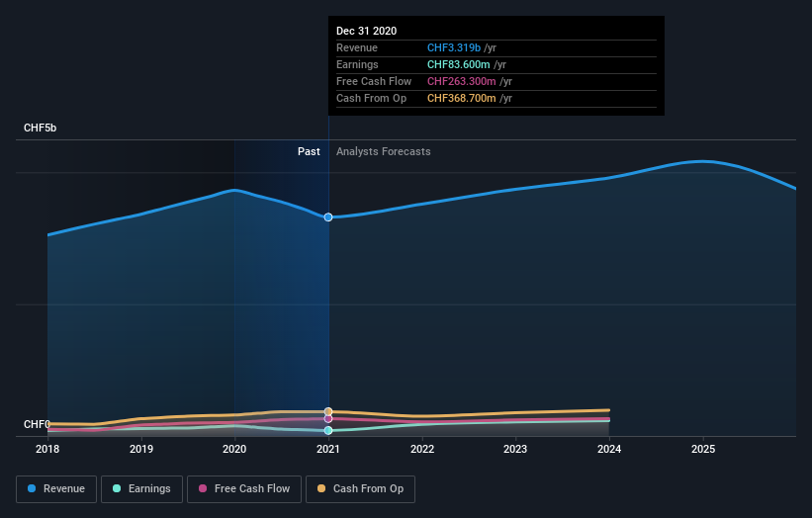This screenshot has width=812, height=518.
Task: Select the 2018 x-axis label
Action: pos(47,449)
